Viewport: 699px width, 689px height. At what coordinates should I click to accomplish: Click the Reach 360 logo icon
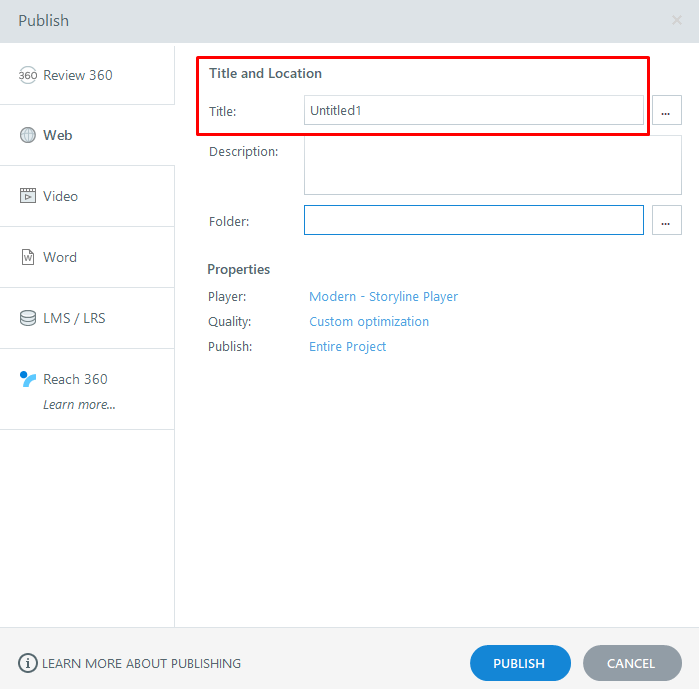tap(28, 379)
